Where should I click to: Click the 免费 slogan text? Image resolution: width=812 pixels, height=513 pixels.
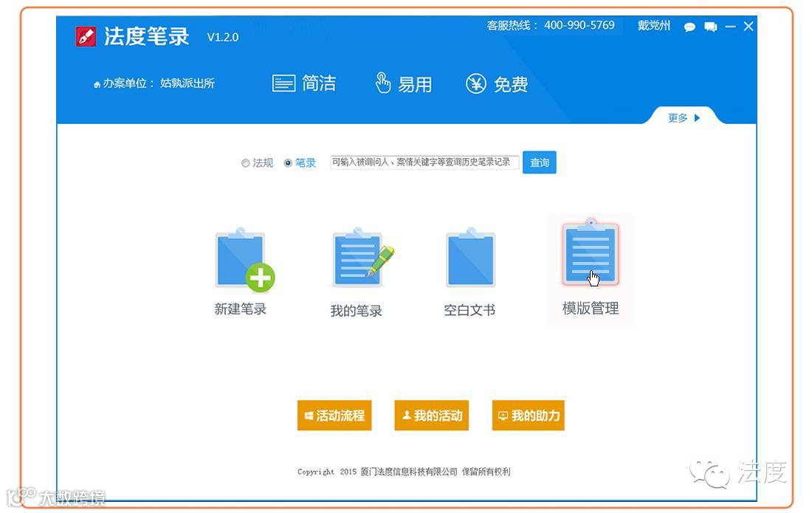(x=511, y=84)
